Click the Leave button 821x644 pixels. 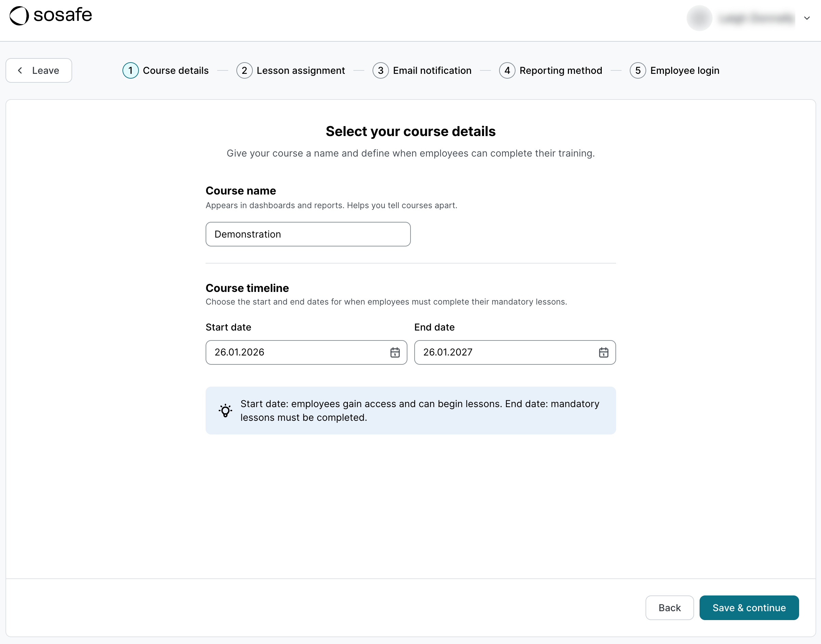38,70
